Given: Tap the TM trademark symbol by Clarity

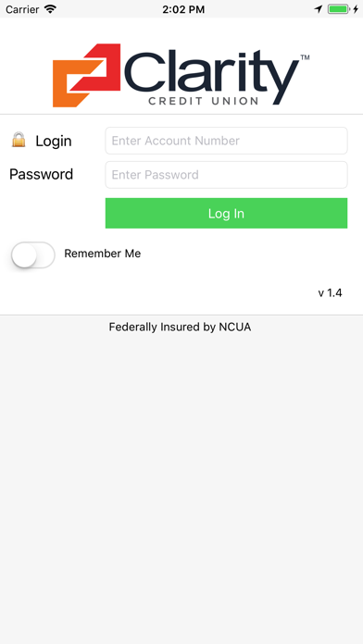Looking at the screenshot, I should 305,57.
